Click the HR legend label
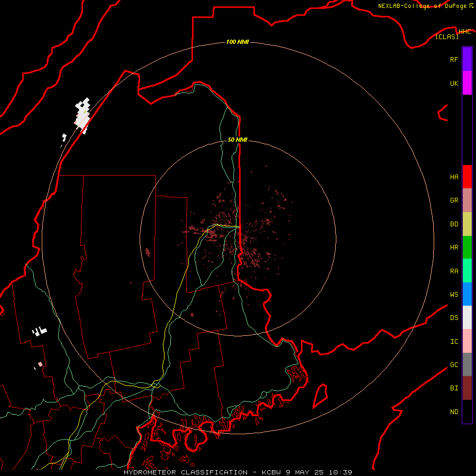 pyautogui.click(x=454, y=248)
